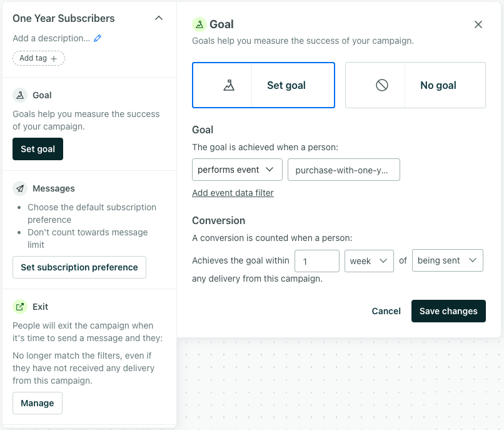Open the week time unit dropdown
This screenshot has width=504, height=430.
369,261
